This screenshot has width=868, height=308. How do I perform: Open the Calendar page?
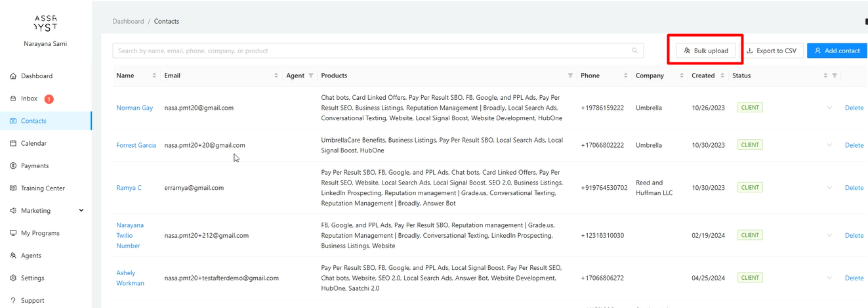(x=33, y=143)
